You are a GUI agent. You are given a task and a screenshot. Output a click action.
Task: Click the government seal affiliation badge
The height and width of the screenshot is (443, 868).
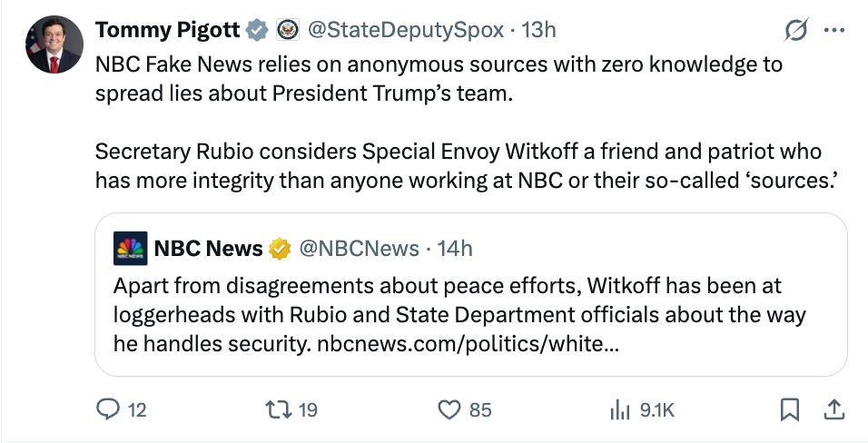tap(287, 30)
